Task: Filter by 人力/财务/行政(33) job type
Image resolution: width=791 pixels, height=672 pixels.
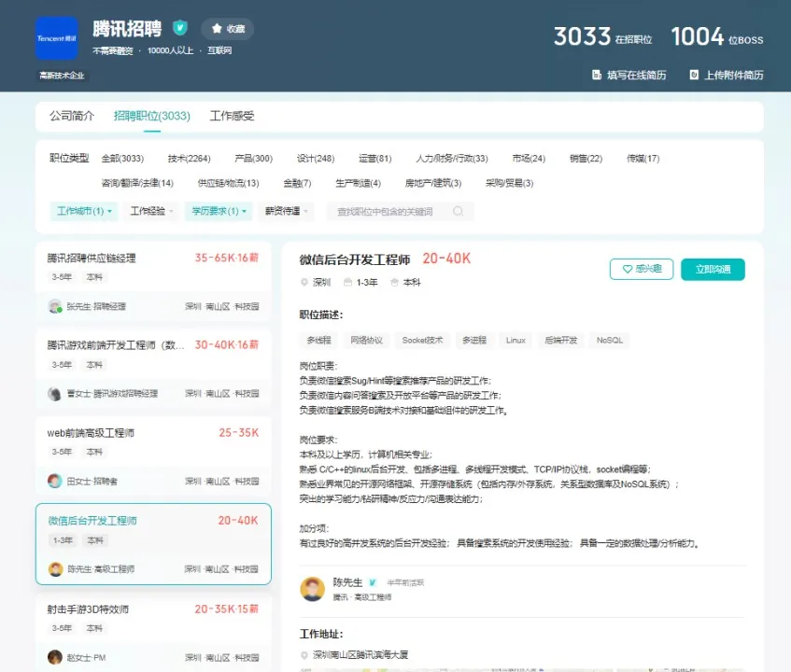Action: [x=452, y=159]
